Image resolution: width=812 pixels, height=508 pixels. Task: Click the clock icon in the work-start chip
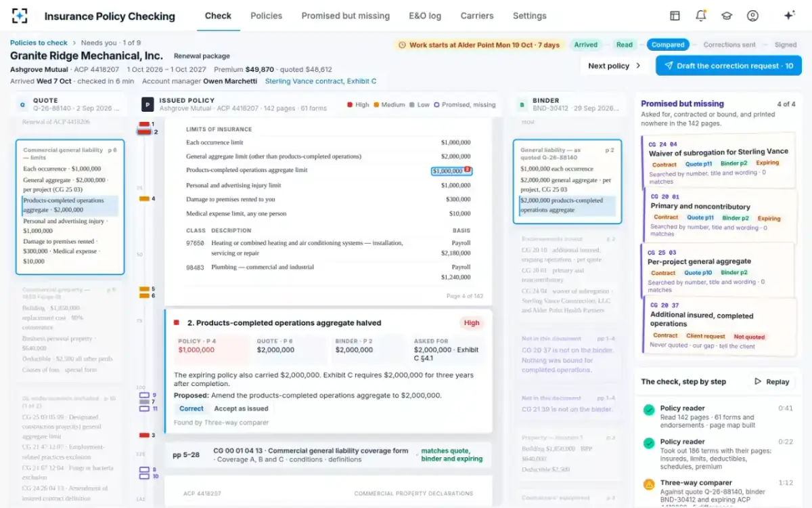coord(403,45)
